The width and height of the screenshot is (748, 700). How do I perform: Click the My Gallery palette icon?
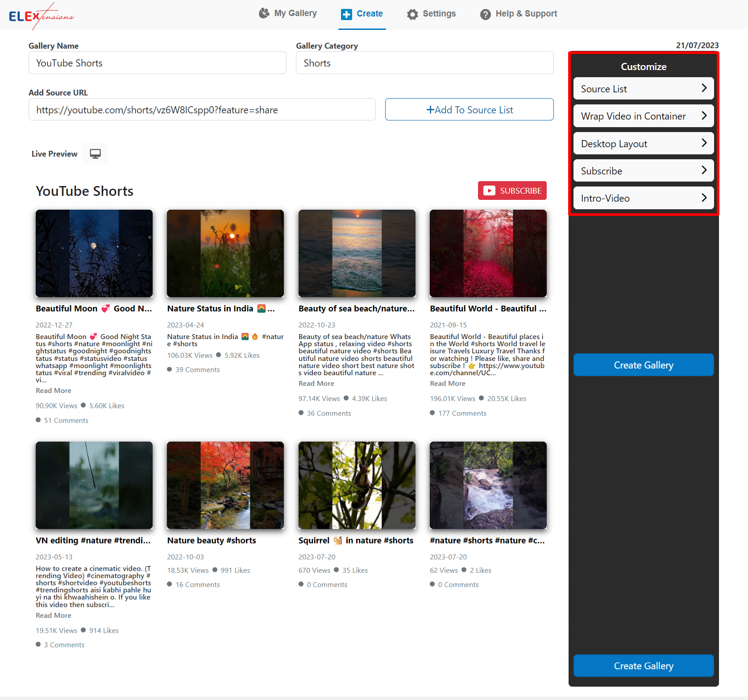(264, 13)
